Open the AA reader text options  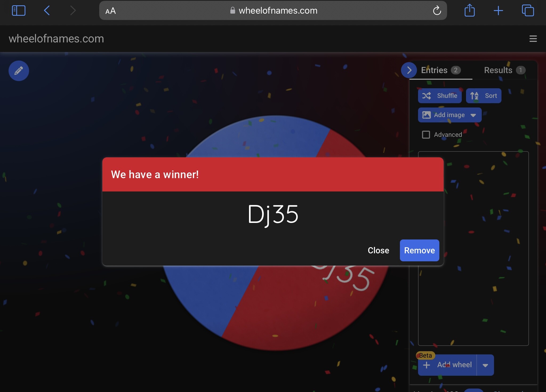pos(110,11)
